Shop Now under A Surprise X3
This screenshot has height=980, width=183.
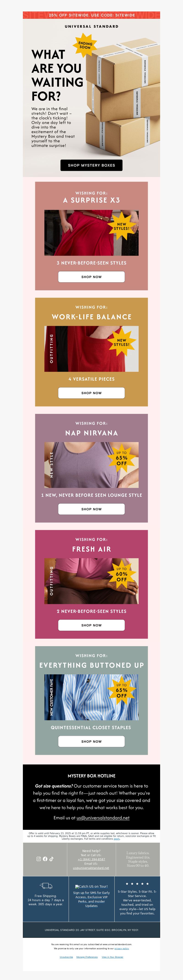click(91, 277)
